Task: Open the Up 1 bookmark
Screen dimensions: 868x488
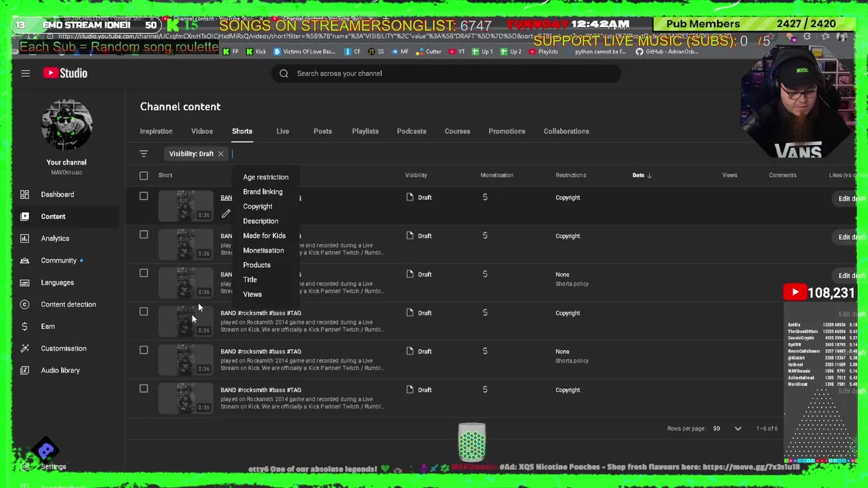Action: pos(481,52)
